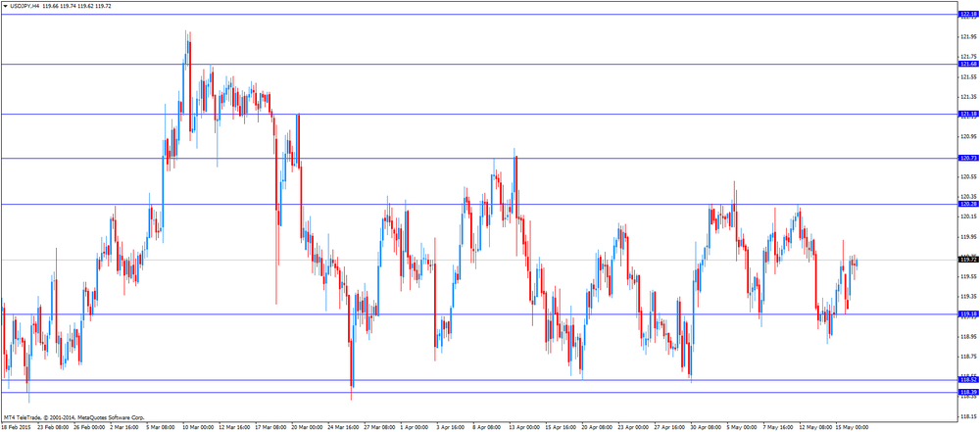The height and width of the screenshot is (432, 980).
Task: Select the 119.18 price level label
Action: [968, 313]
